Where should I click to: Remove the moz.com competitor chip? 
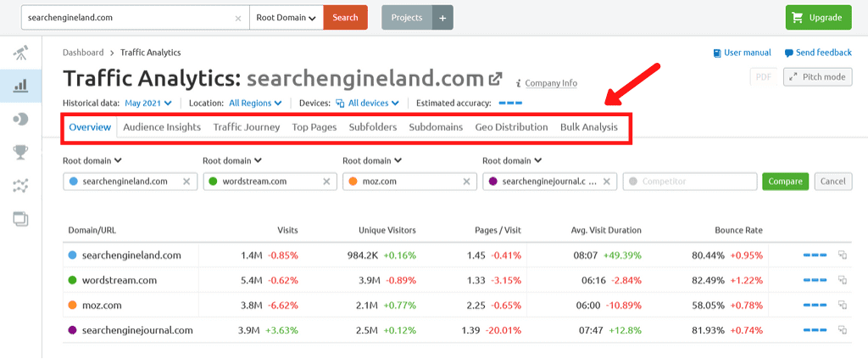pyautogui.click(x=467, y=181)
